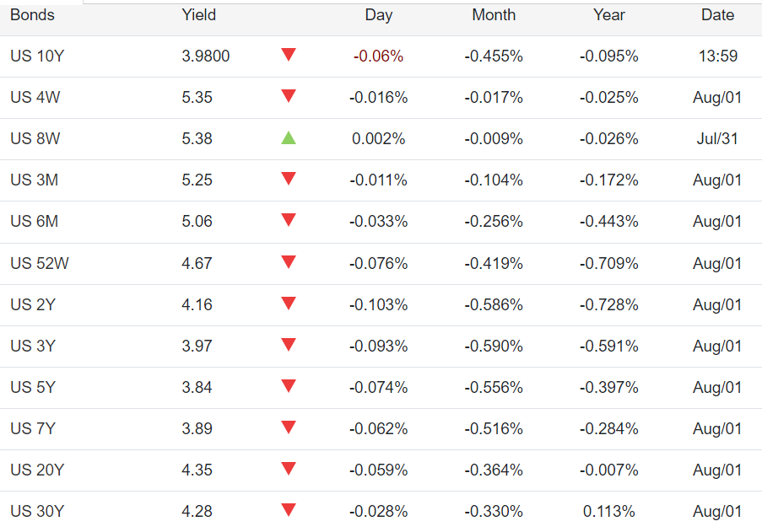Sort by the Date column header
762x532 pixels.
point(718,15)
